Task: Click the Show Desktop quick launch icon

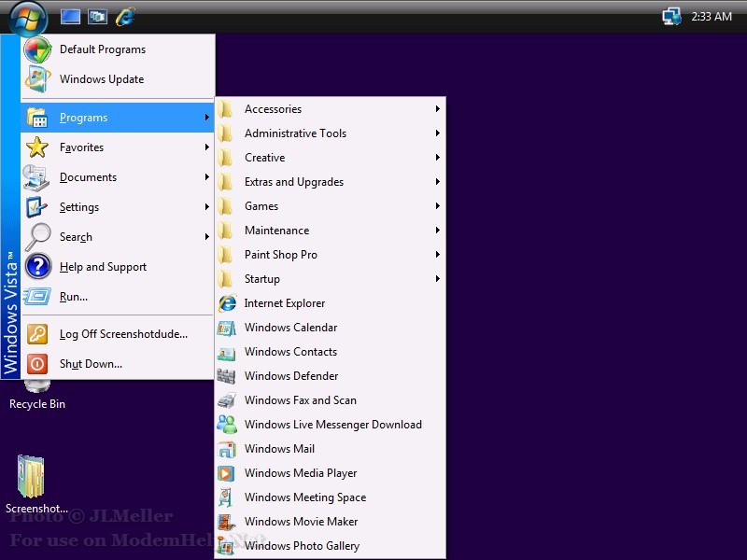Action: pos(70,16)
